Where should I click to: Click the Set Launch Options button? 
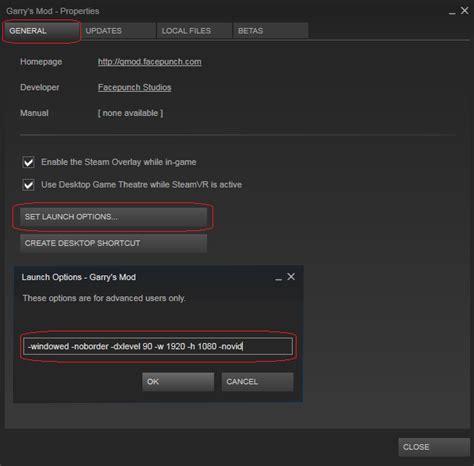pos(113,217)
